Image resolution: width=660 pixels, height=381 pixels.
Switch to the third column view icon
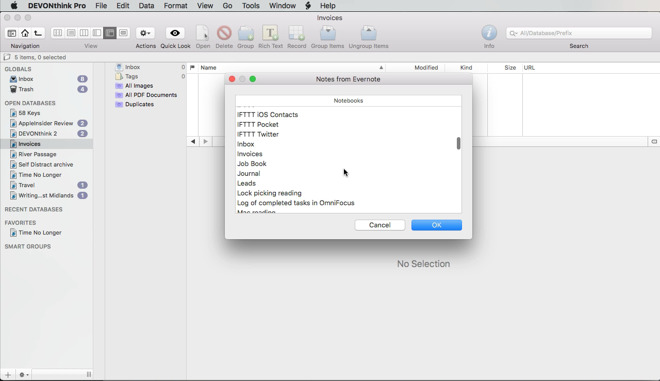point(84,33)
